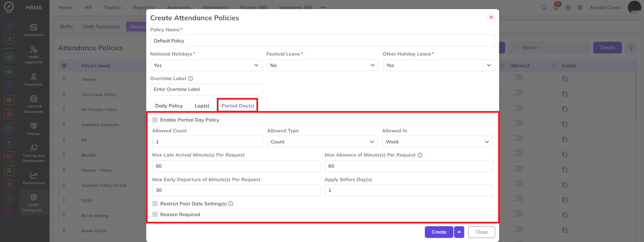Toggle default switch for Tameta row
The width and height of the screenshot is (644, 242).
[517, 77]
